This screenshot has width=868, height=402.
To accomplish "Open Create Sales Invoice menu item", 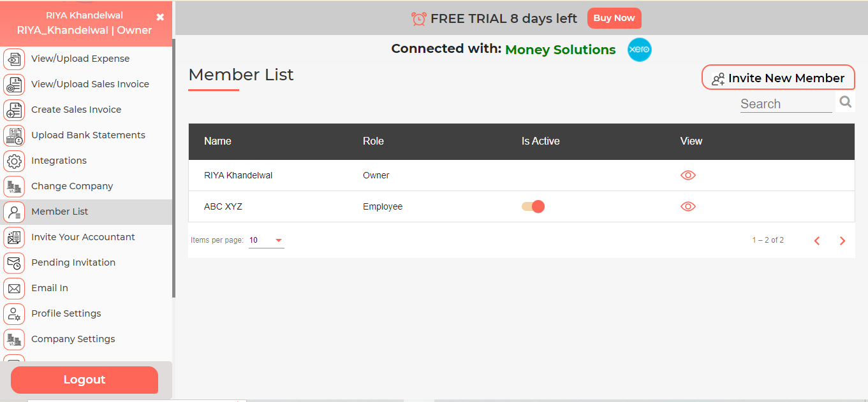I will pos(86,110).
